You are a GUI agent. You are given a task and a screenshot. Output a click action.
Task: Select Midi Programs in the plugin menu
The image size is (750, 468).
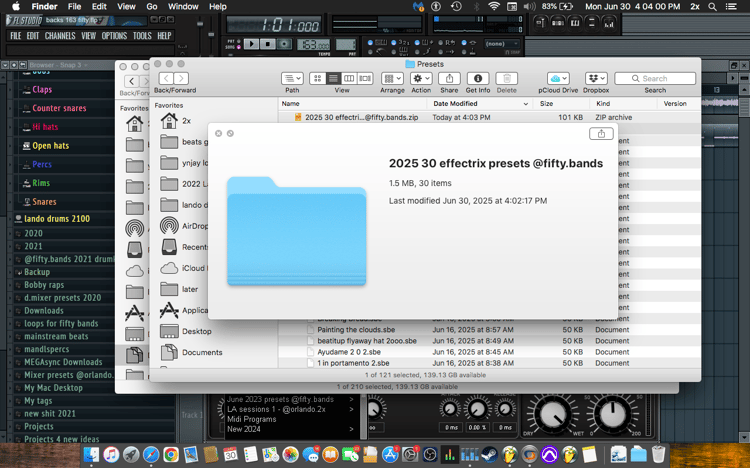click(252, 419)
